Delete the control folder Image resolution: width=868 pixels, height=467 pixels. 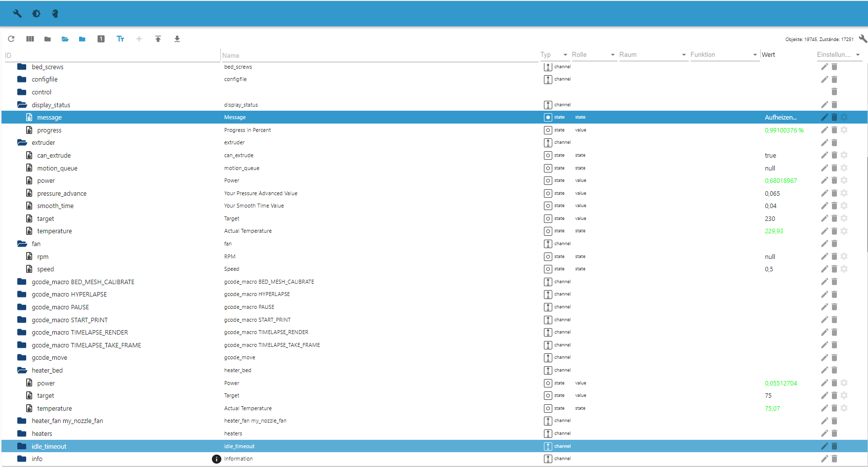834,92
